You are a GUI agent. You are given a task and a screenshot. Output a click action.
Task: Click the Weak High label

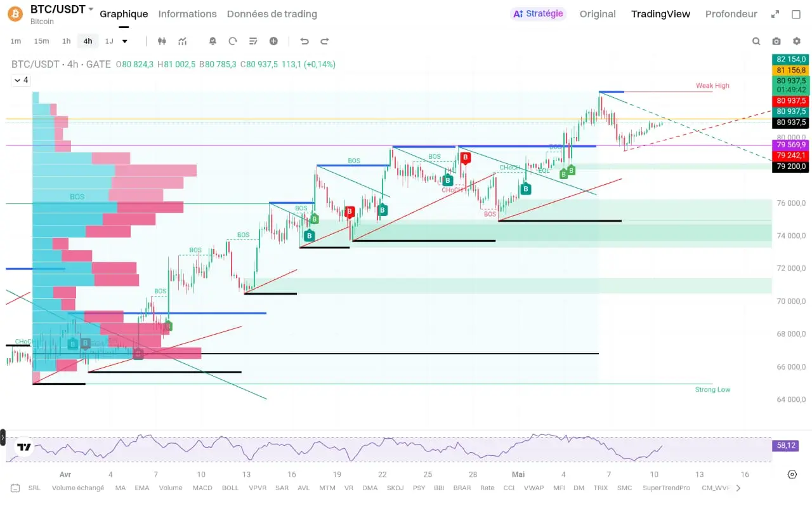tap(712, 86)
